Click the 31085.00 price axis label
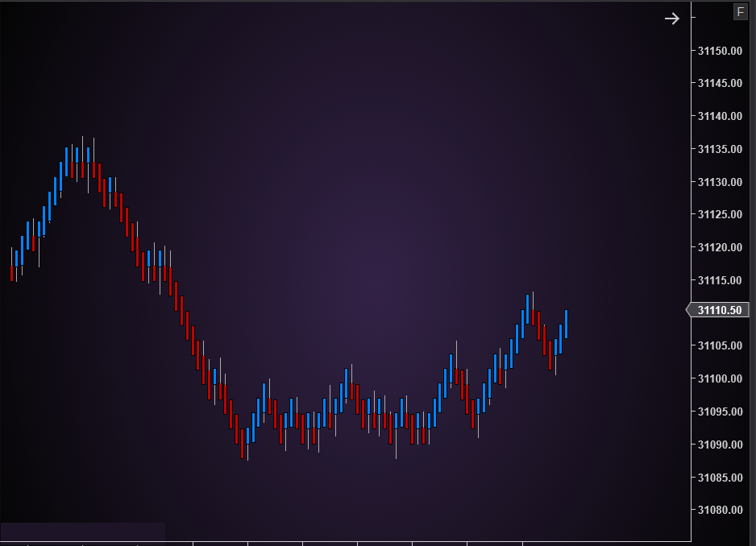756x546 pixels. pyautogui.click(x=720, y=477)
